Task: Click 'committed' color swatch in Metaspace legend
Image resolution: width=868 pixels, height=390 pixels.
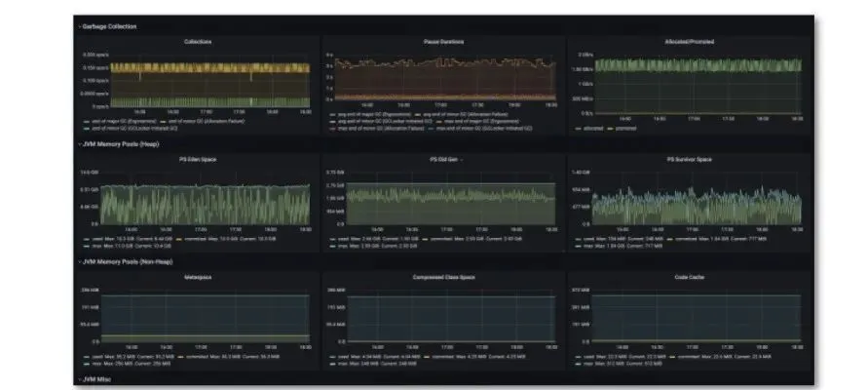Action: 181,357
